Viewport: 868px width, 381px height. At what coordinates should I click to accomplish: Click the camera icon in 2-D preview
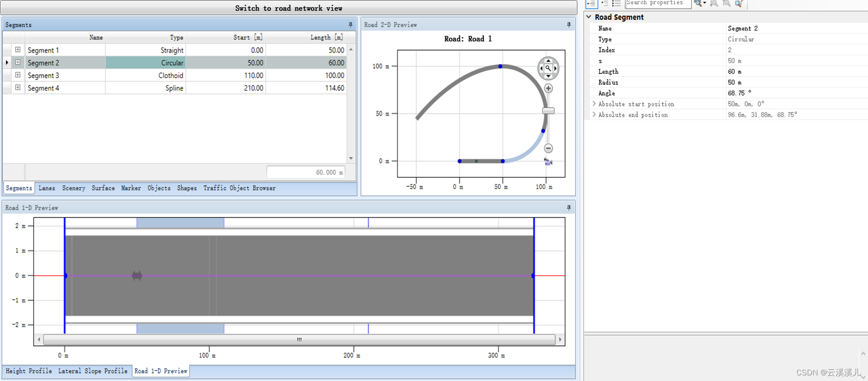click(548, 162)
